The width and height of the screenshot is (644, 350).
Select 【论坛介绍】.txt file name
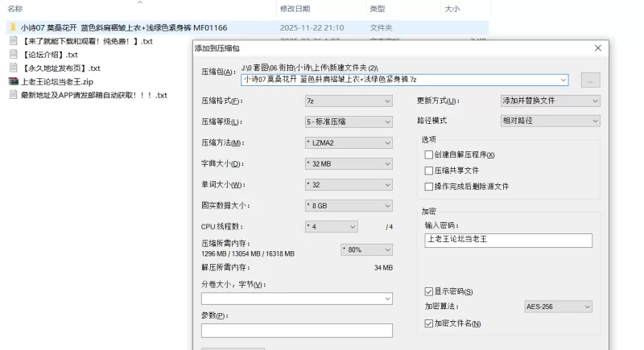tap(49, 55)
